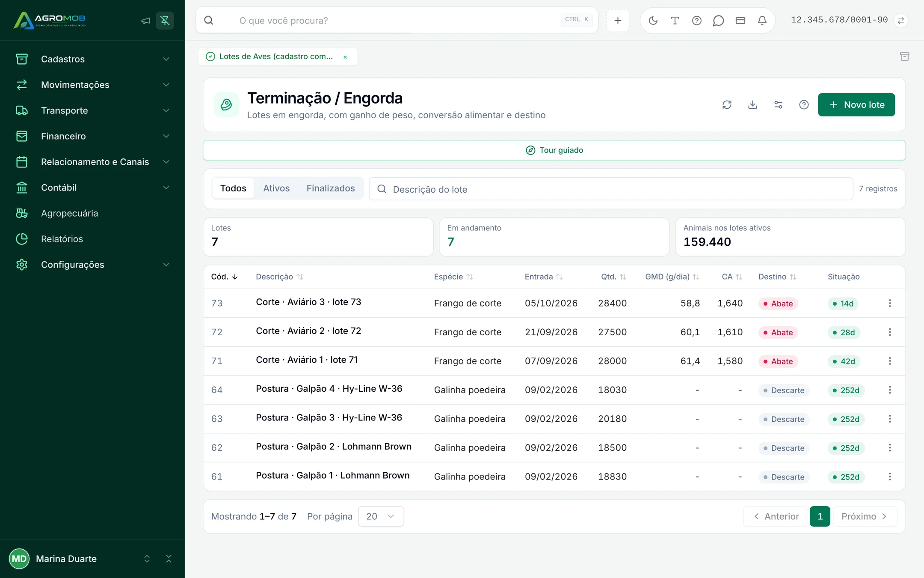
Task: Click the Novo lote button
Action: [856, 105]
